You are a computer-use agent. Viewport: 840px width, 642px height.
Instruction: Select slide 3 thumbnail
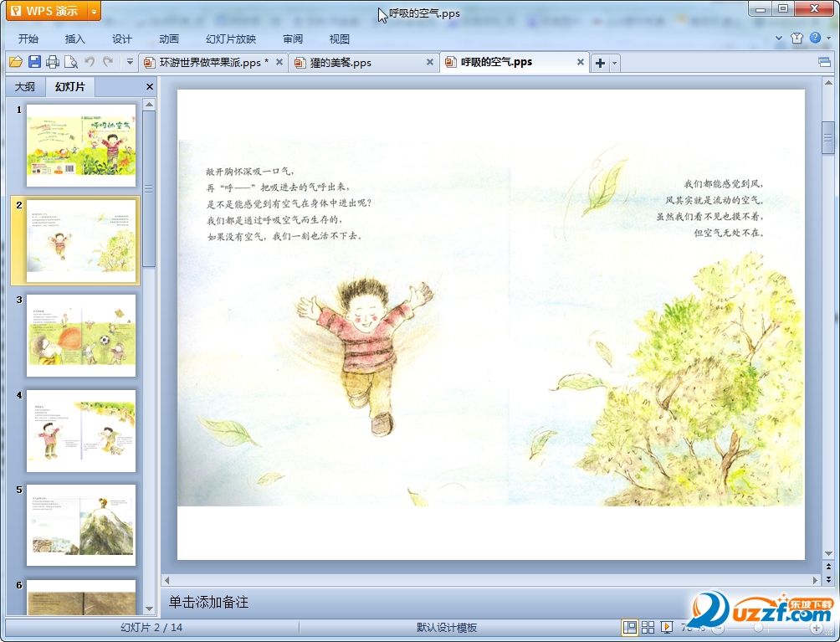(x=81, y=336)
